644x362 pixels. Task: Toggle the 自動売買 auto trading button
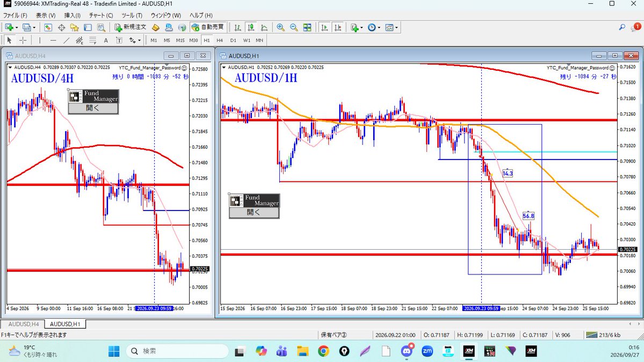(x=208, y=27)
